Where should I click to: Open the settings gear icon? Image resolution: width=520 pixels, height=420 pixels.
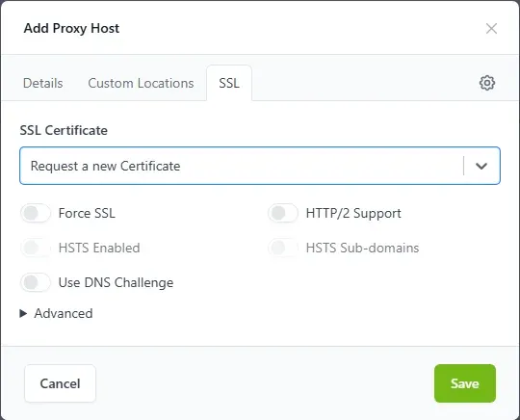tap(487, 83)
